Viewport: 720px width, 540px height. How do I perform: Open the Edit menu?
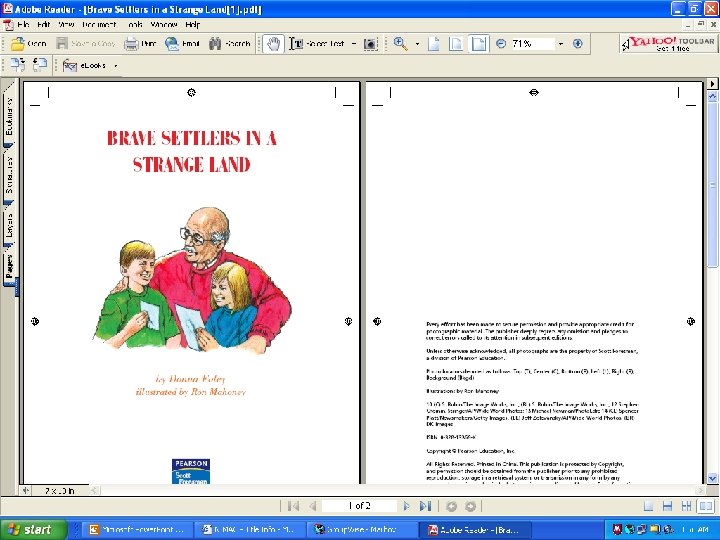coord(43,24)
